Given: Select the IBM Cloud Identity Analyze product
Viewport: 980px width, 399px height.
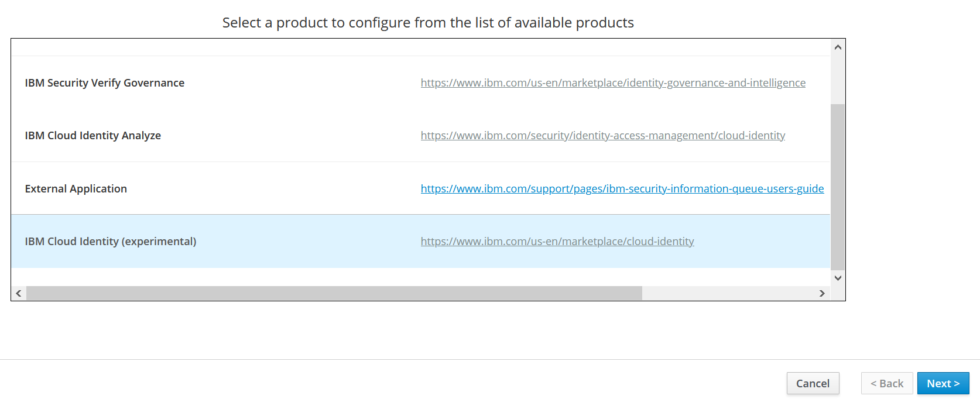Looking at the screenshot, I should coord(93,136).
